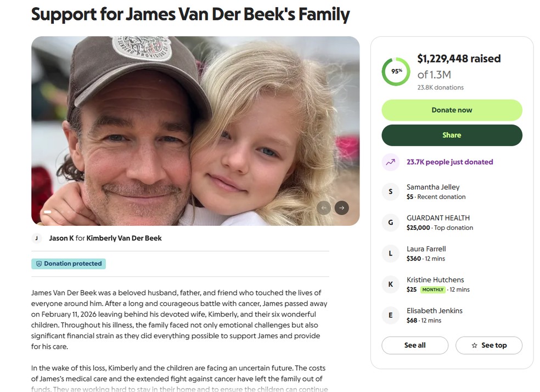Click the Donation protected shield badge
Image resolution: width=540 pixels, height=392 pixels.
(x=69, y=264)
